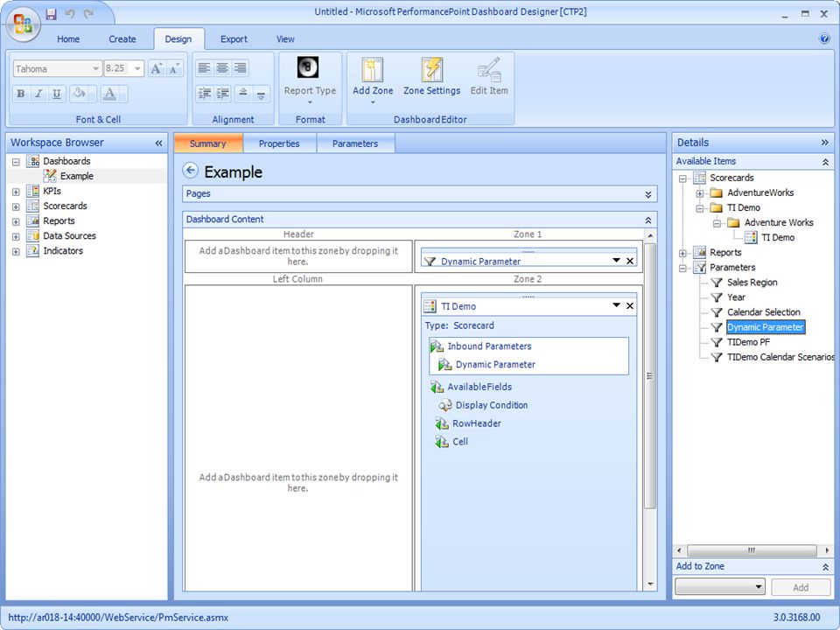Click the Add button in Details pane
Viewport: 840px width, 630px height.
(x=801, y=587)
